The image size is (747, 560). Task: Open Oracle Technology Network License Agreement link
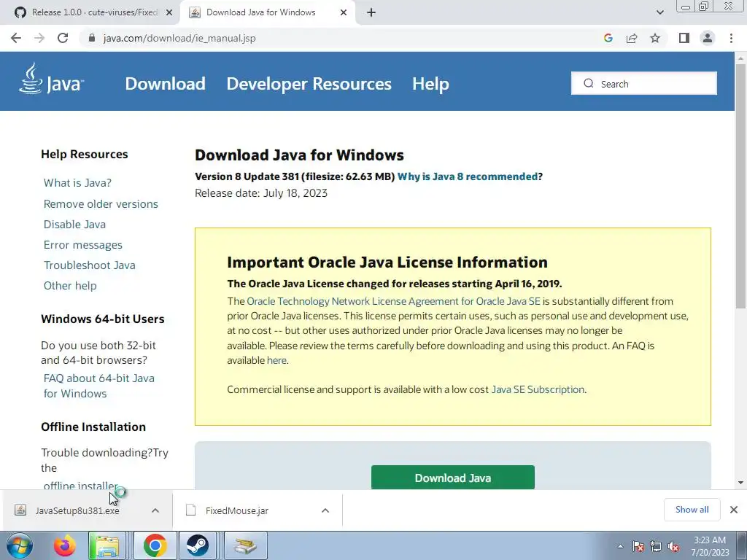(393, 301)
